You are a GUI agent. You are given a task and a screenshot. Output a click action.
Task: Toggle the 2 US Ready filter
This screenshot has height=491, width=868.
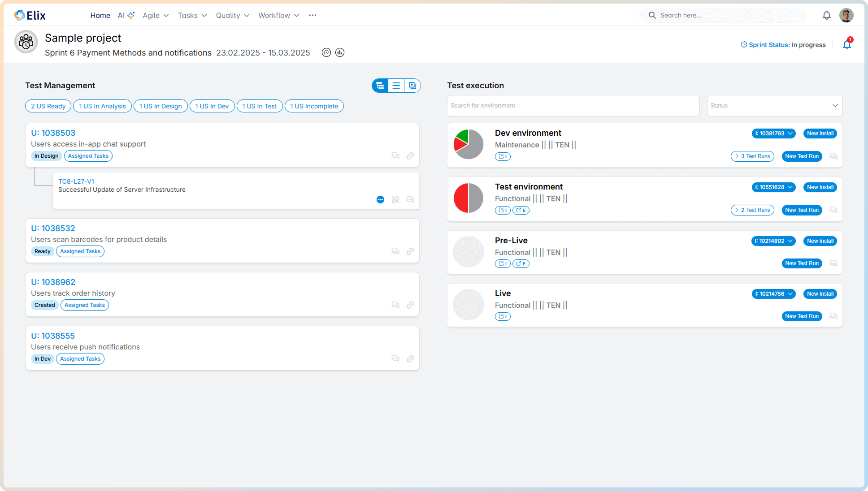(x=48, y=106)
